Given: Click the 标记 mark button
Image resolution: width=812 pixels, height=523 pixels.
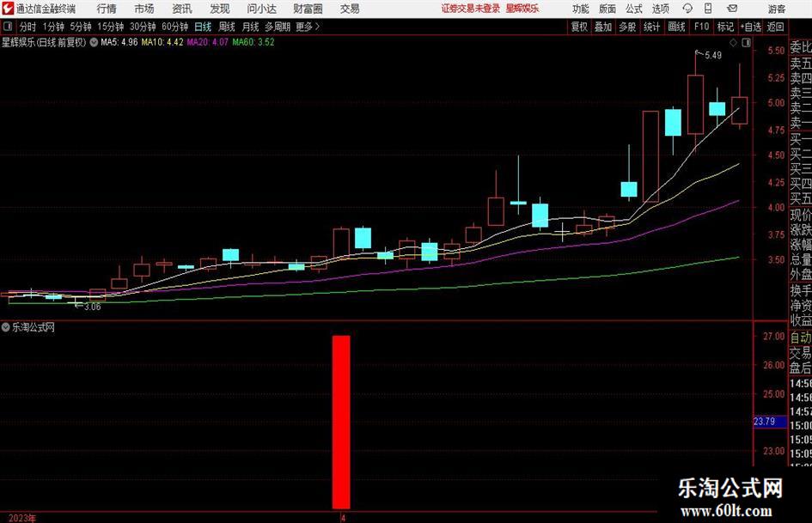Looking at the screenshot, I should [x=725, y=27].
